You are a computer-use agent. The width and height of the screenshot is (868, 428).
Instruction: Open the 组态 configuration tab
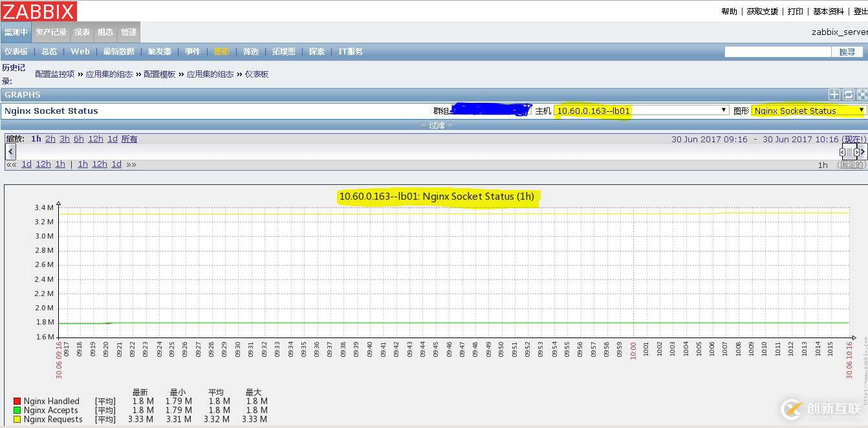[x=105, y=32]
